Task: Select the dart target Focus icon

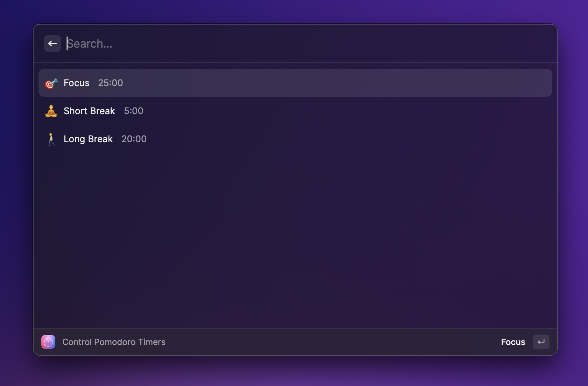Action: click(x=51, y=83)
